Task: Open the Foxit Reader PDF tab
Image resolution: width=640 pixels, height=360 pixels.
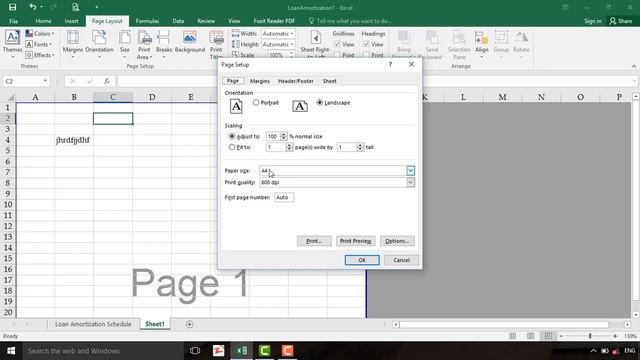Action: [274, 21]
